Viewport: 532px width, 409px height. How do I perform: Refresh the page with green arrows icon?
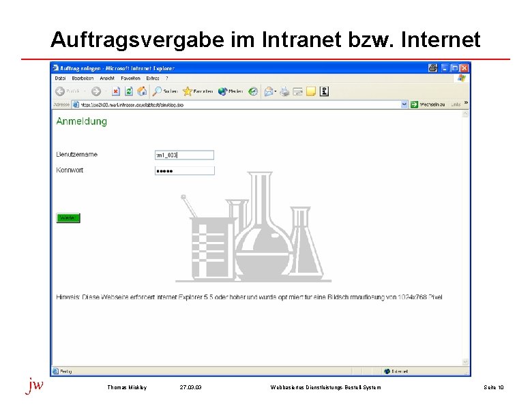pos(129,91)
